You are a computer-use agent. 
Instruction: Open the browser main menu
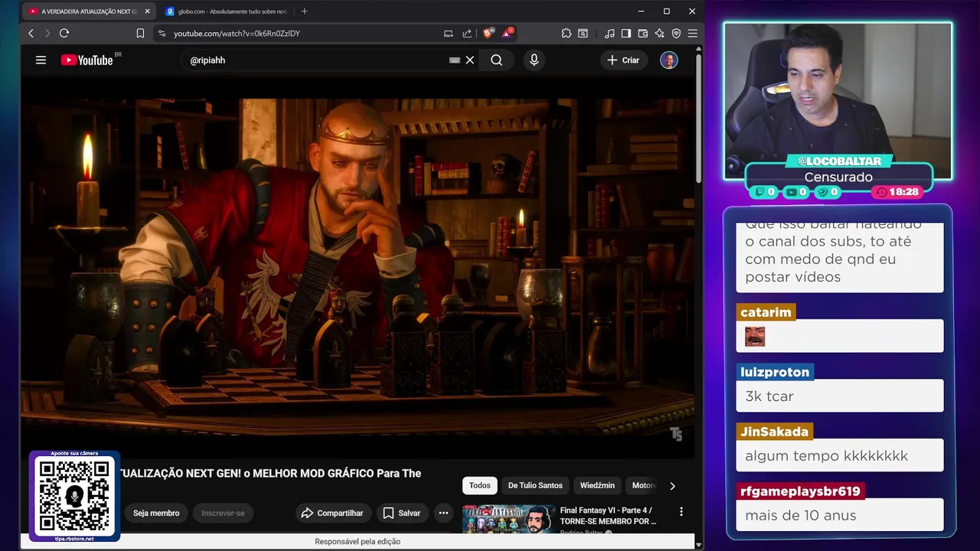coord(693,34)
